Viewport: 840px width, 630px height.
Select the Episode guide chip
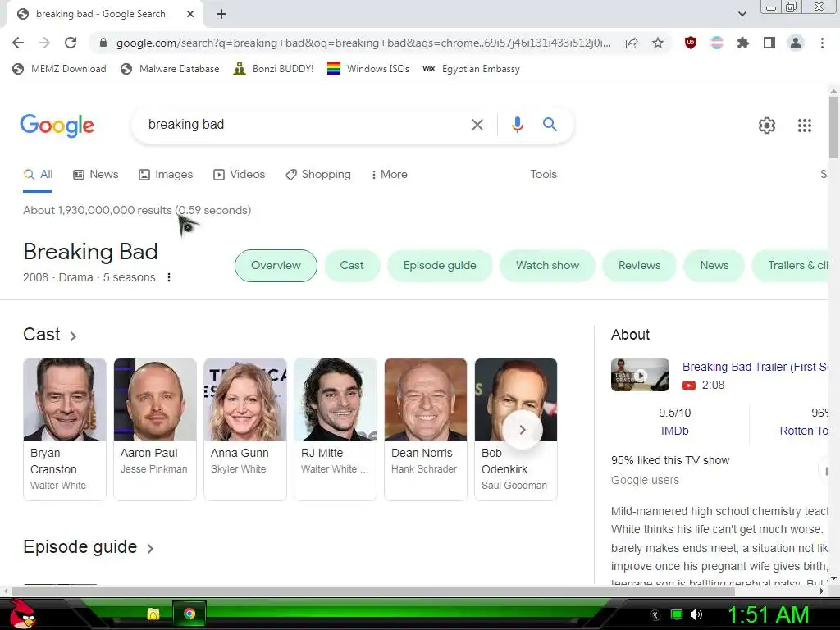[x=440, y=266]
